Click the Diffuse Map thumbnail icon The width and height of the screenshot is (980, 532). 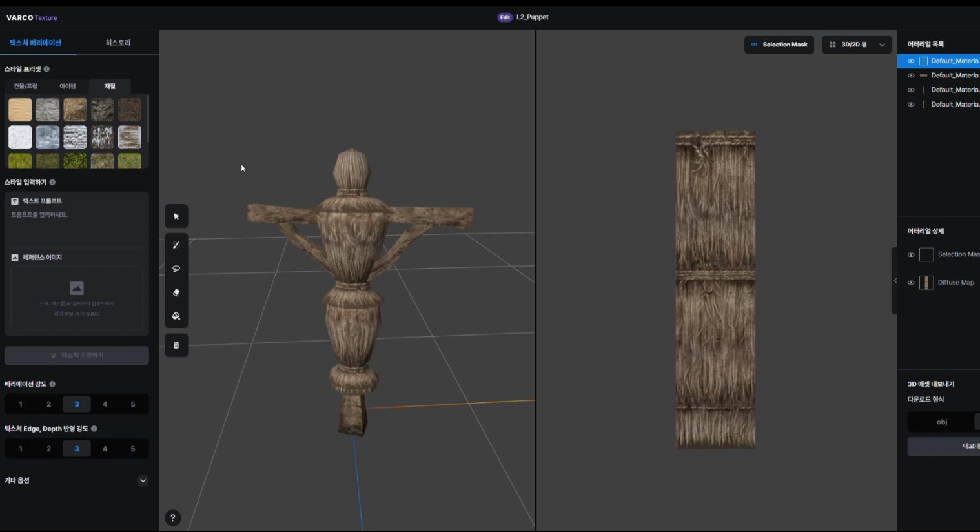pos(926,282)
